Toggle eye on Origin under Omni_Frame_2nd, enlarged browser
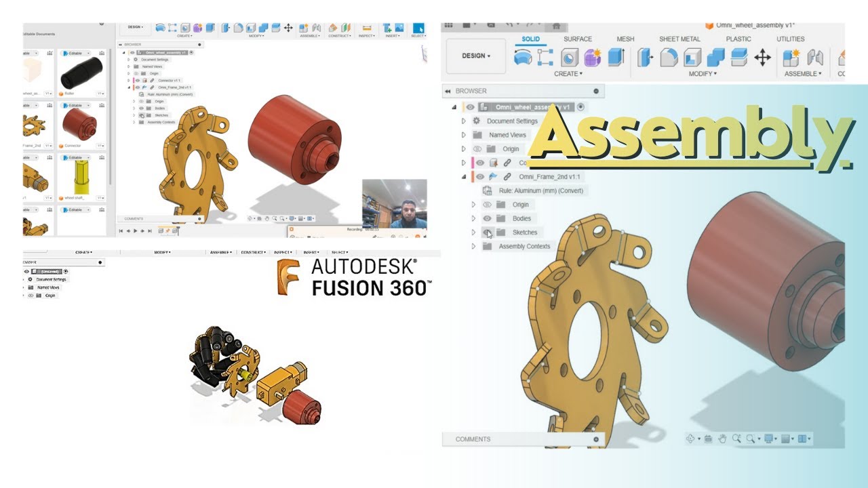 (487, 204)
